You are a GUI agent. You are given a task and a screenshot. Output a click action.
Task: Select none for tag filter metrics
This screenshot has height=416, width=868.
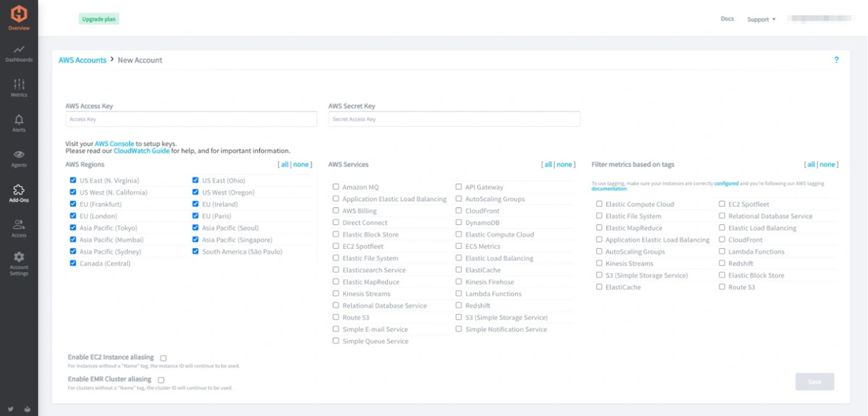click(827, 165)
